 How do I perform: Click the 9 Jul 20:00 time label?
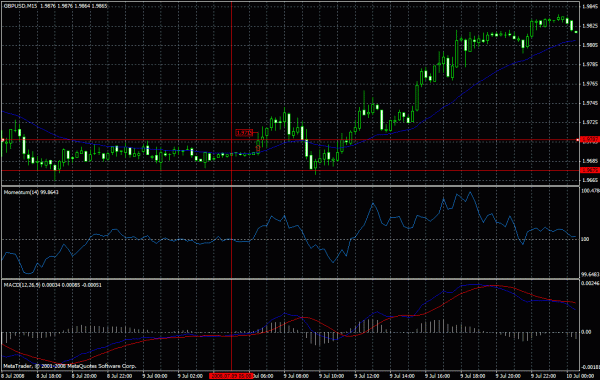coord(508,376)
